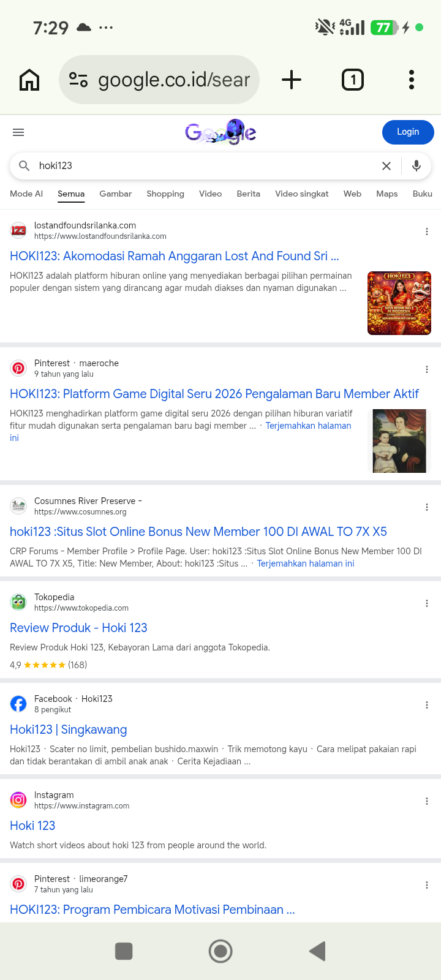Tap Android home circle button
This screenshot has width=441, height=980.
[x=221, y=951]
